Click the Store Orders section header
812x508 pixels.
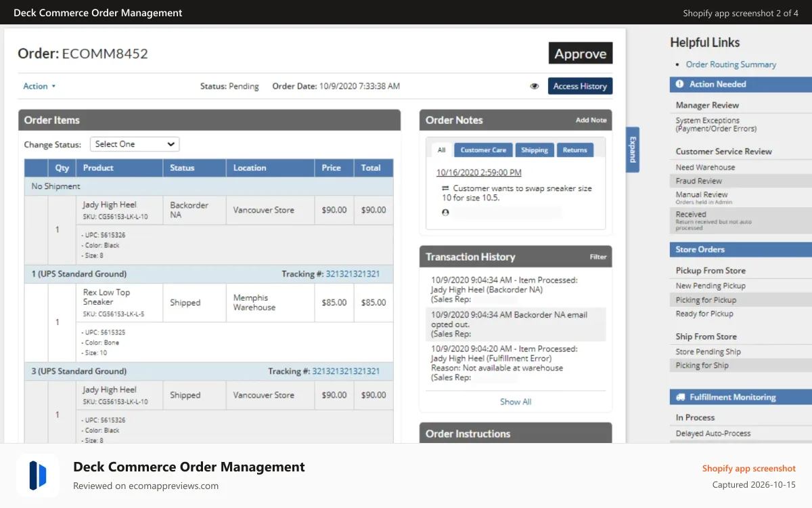pyautogui.click(x=741, y=249)
